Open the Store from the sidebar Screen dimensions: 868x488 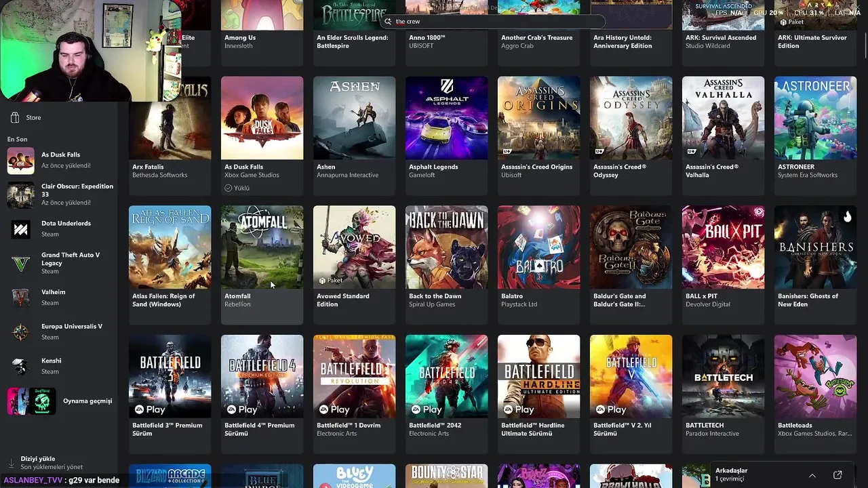[x=27, y=117]
